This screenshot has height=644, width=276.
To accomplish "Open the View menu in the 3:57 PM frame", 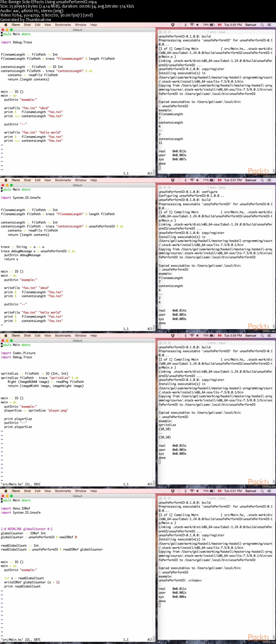I will point(47,180).
